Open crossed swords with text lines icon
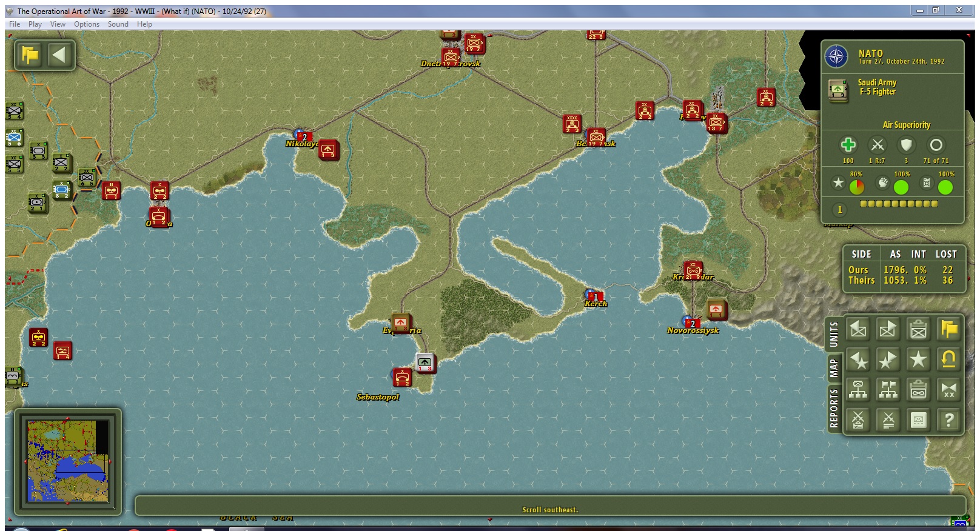The height and width of the screenshot is (531, 980). [888, 419]
